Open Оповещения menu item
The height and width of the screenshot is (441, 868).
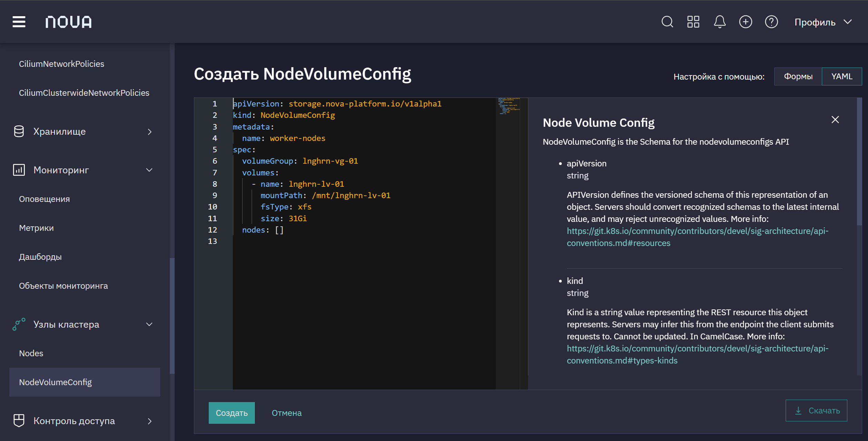(44, 199)
